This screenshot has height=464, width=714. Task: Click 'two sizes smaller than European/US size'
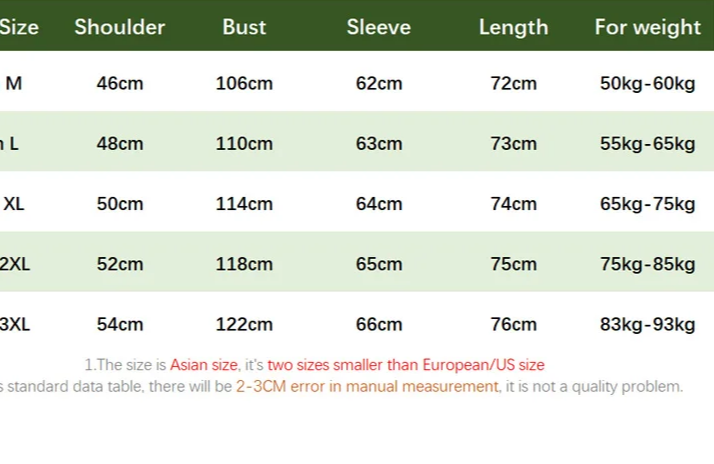(x=406, y=365)
